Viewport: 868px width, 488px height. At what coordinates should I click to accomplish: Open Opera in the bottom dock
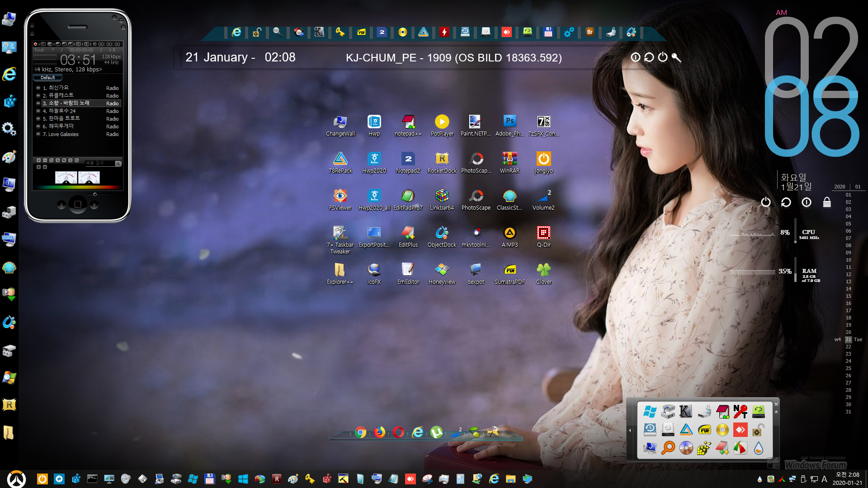tap(399, 432)
